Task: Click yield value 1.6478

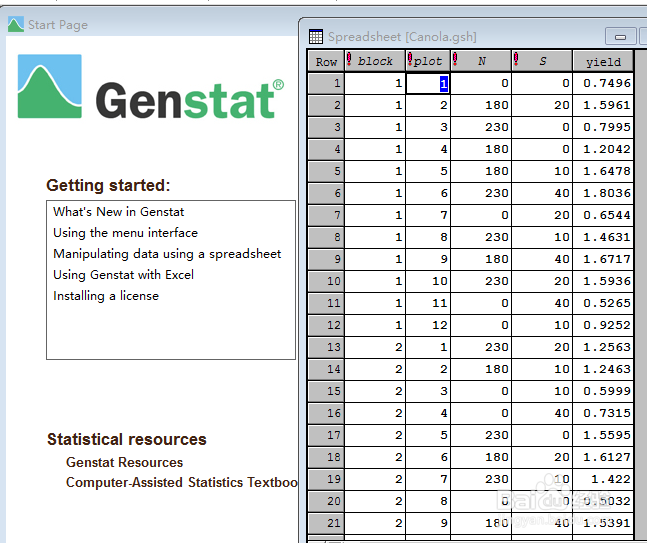Action: (x=603, y=171)
